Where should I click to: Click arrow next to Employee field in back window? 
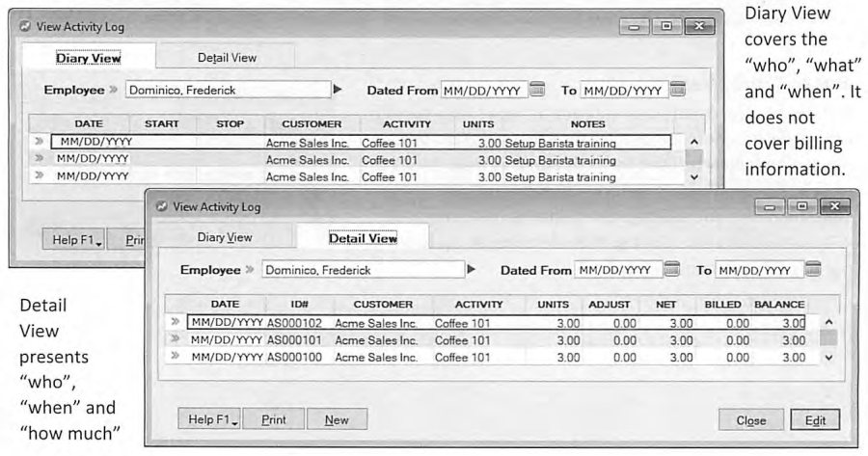point(338,89)
